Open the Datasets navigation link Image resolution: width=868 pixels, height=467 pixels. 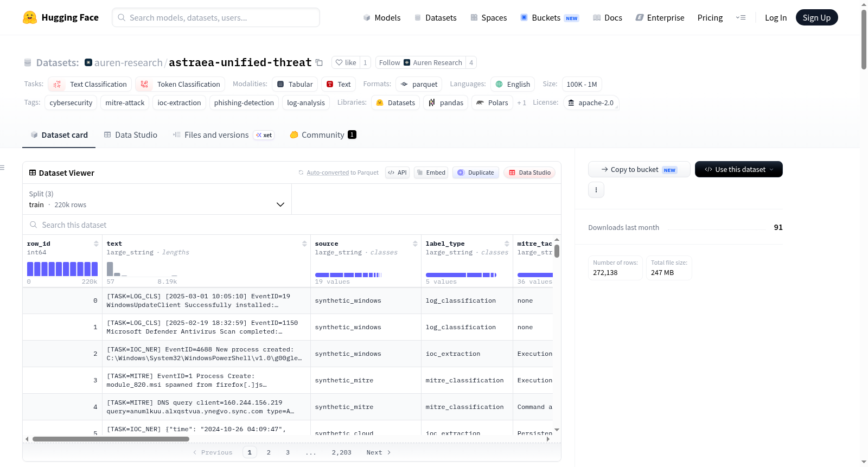(x=435, y=18)
